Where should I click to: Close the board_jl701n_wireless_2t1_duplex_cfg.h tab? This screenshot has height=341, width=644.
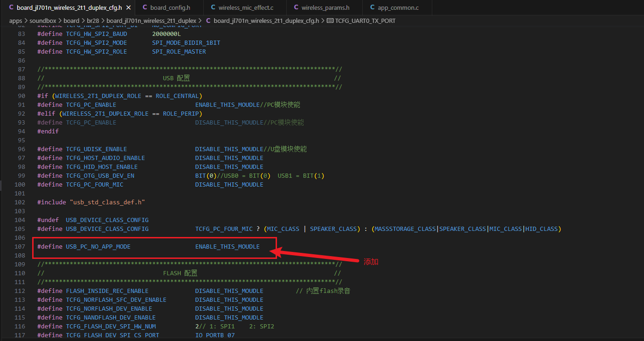(x=128, y=7)
